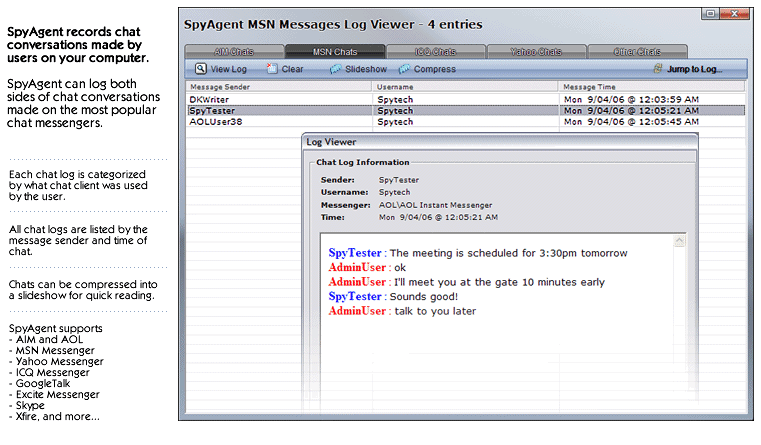Click the 'meet you at the gate' message
Viewport: 761px width, 445px height.
tap(466, 282)
